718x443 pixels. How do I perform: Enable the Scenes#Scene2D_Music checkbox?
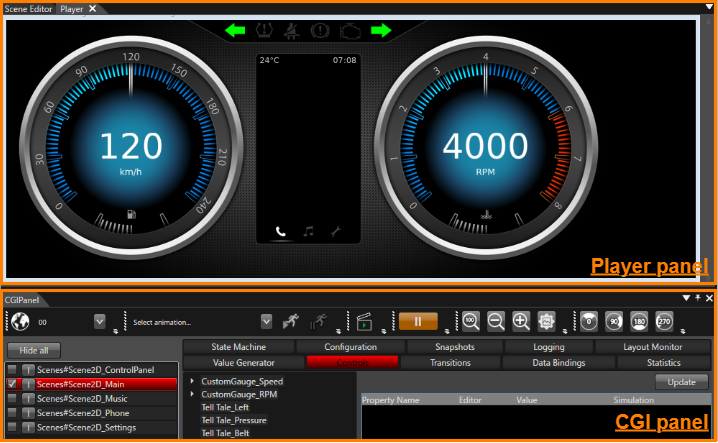point(12,398)
